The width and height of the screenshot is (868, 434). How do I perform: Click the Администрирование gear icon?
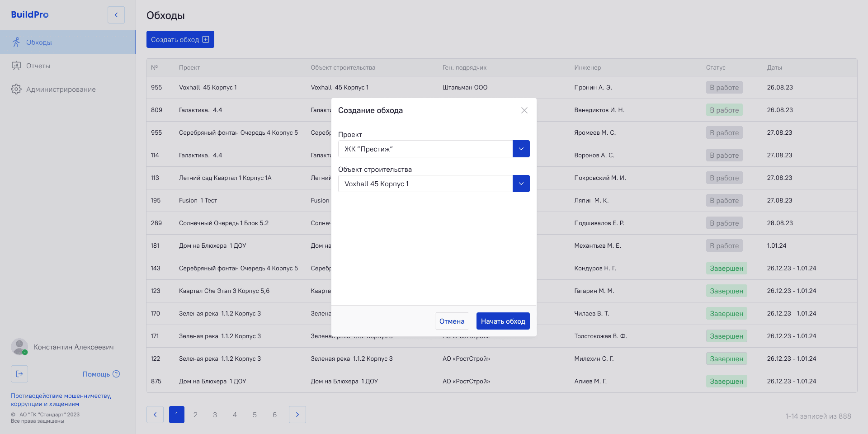pos(16,89)
